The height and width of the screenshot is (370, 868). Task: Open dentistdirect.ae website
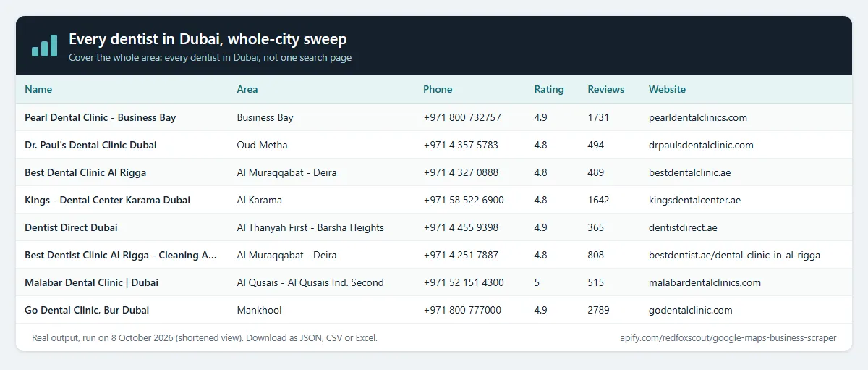point(683,227)
